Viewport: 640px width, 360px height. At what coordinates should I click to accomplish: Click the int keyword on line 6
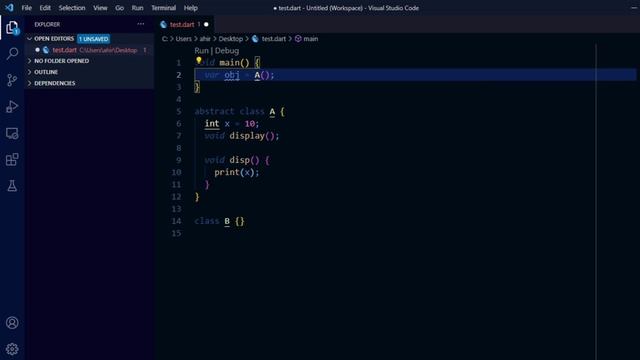(x=212, y=123)
